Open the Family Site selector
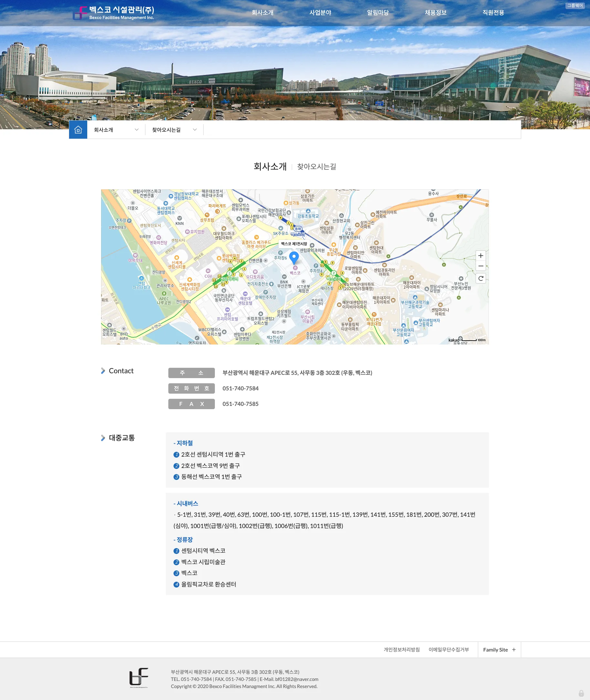 pyautogui.click(x=499, y=650)
